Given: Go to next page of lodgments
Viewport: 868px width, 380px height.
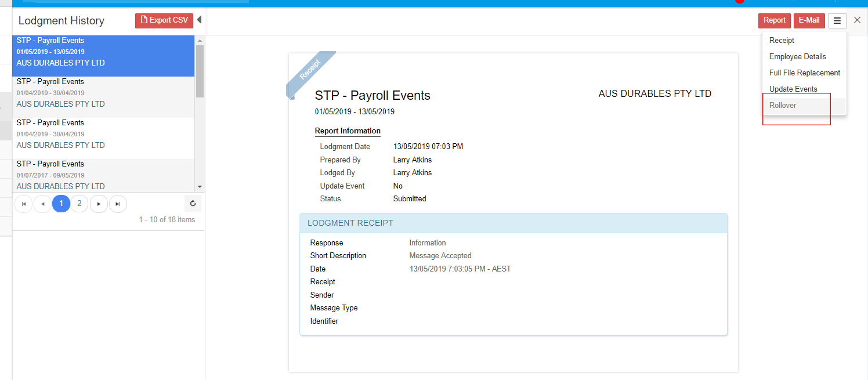Looking at the screenshot, I should point(99,204).
